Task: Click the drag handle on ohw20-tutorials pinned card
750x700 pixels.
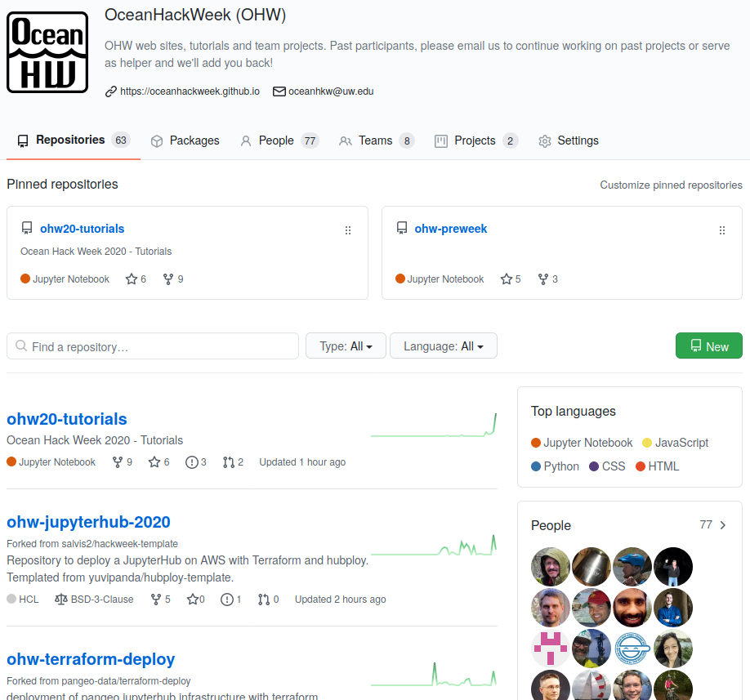Action: coord(348,230)
